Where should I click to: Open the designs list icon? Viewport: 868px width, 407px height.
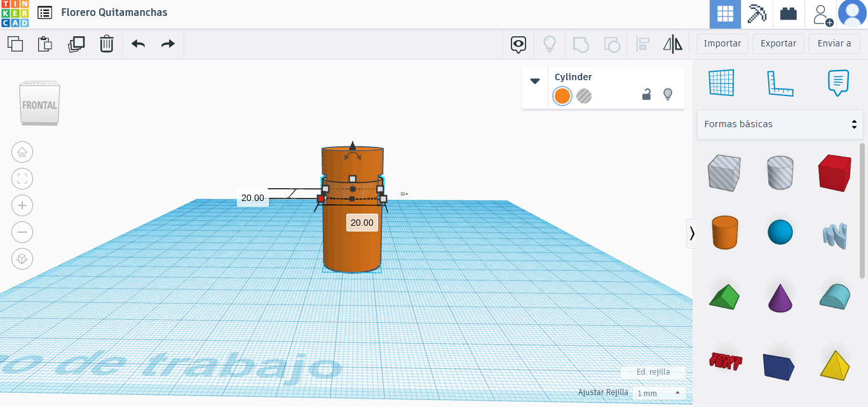45,12
